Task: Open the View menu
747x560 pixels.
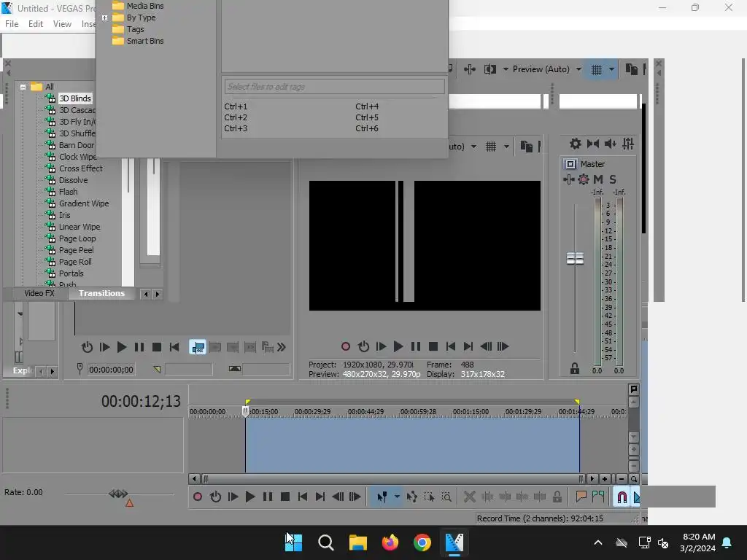Action: click(63, 24)
